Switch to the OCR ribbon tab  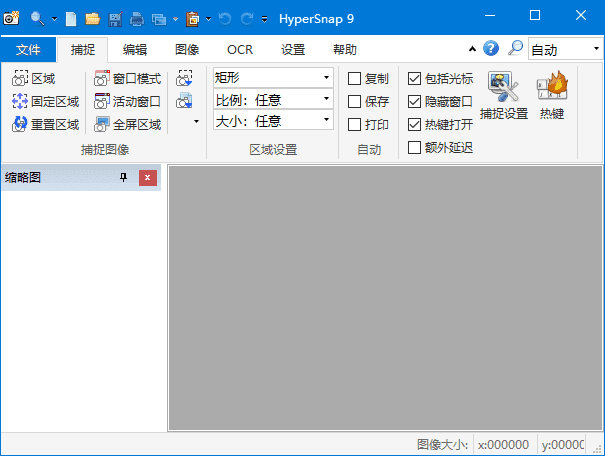coord(240,50)
